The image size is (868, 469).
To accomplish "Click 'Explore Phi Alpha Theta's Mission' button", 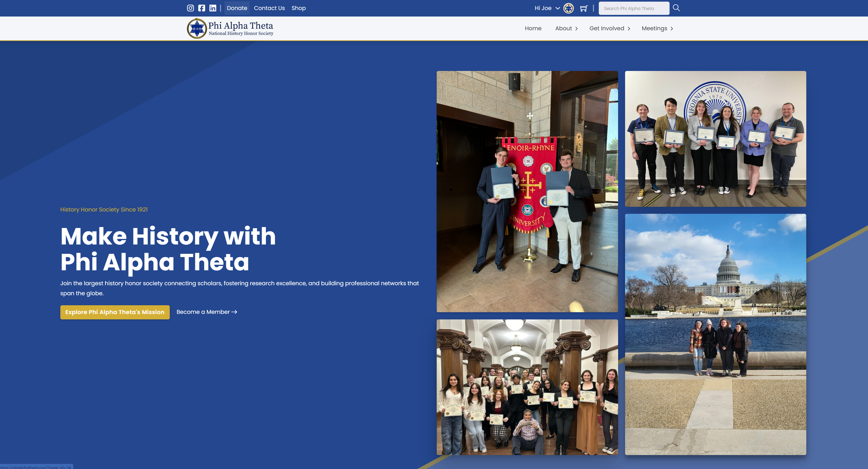I will (x=115, y=312).
